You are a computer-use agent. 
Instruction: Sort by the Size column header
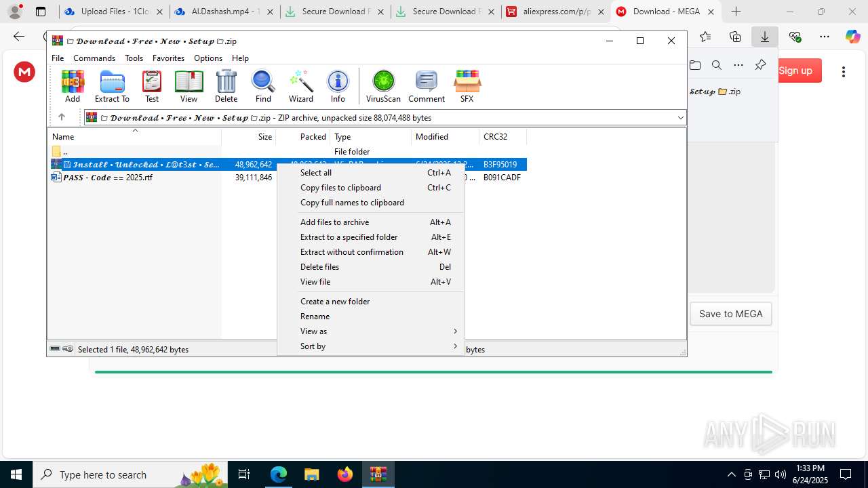coord(249,137)
